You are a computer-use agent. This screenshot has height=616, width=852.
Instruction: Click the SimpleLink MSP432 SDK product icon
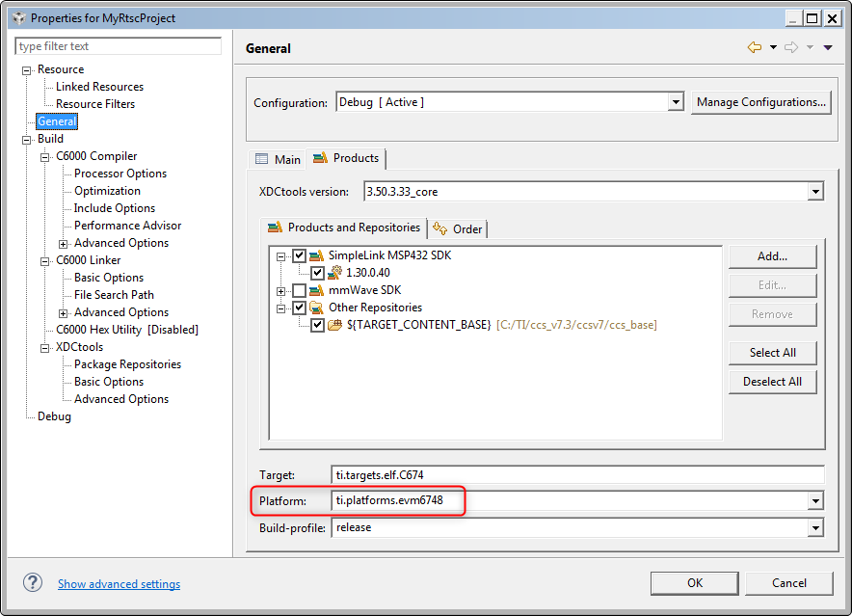[316, 255]
